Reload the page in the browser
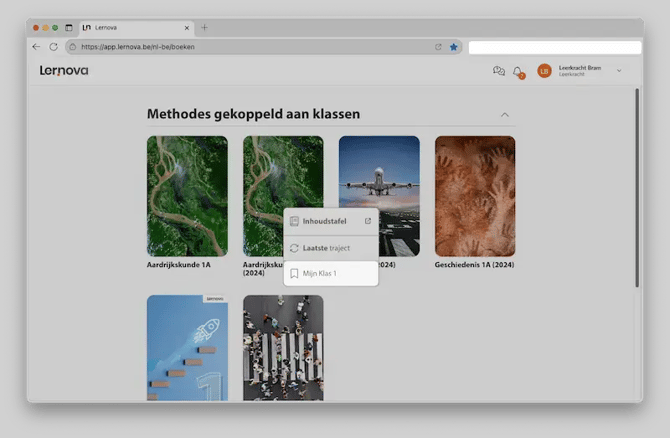The image size is (670, 438). 53,47
